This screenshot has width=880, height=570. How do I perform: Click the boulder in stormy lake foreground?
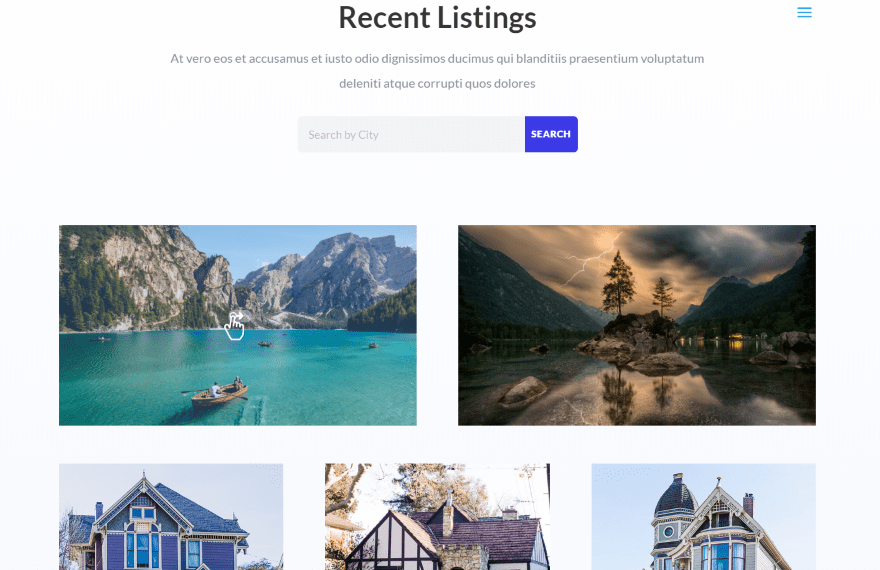[522, 392]
